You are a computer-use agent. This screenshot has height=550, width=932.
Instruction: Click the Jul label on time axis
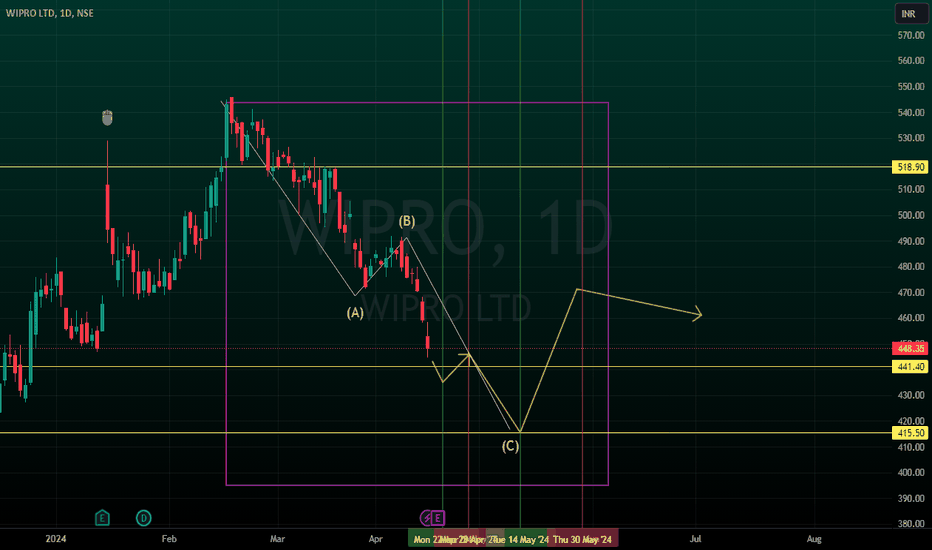[695, 539]
